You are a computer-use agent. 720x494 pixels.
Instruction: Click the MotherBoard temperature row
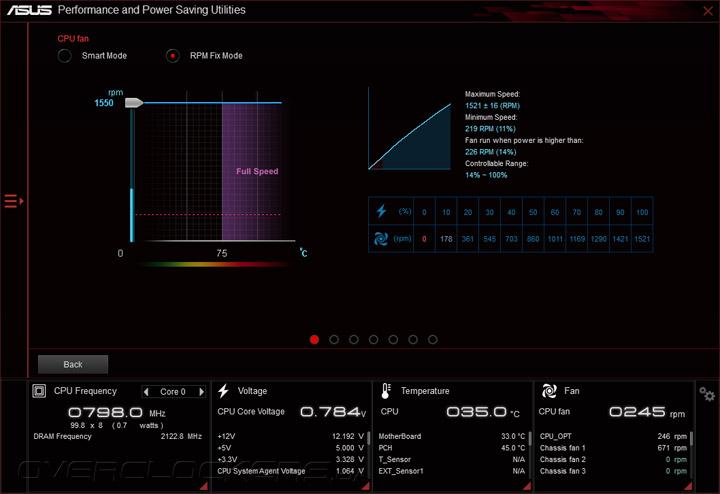pyautogui.click(x=451, y=436)
